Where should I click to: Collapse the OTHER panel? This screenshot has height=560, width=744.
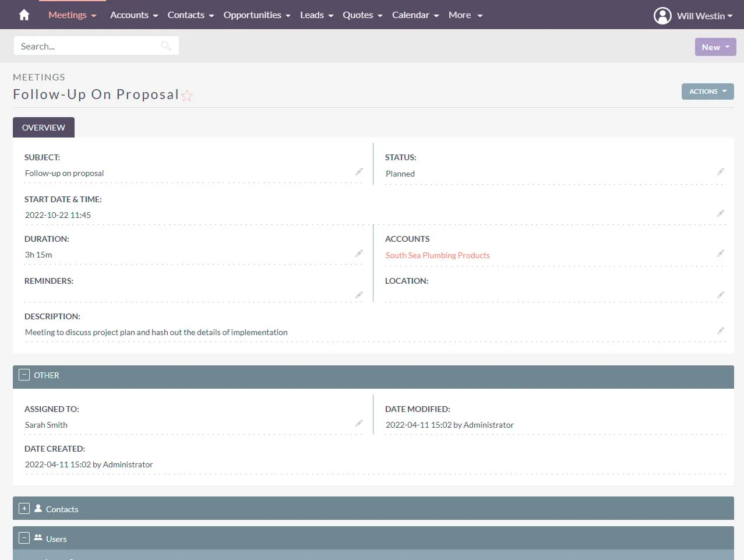[x=24, y=375]
